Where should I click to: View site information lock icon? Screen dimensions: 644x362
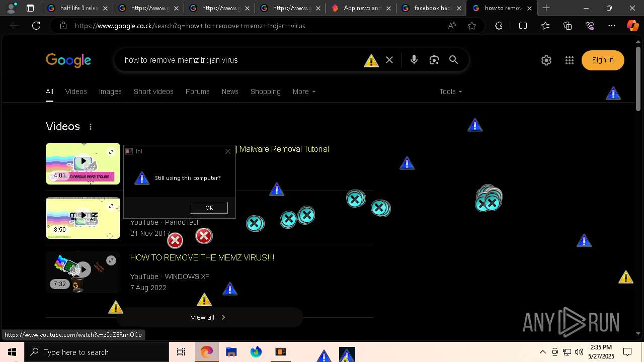(63, 26)
